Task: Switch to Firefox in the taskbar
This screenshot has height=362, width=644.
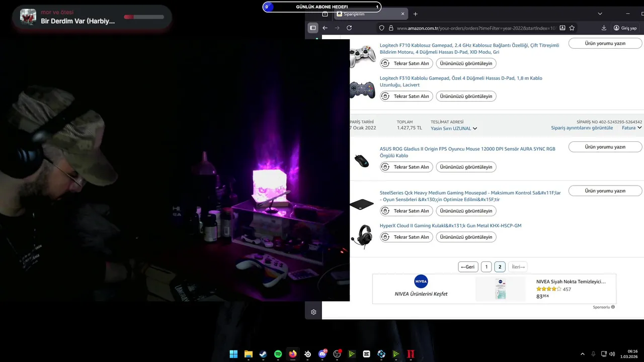Action: (x=293, y=354)
